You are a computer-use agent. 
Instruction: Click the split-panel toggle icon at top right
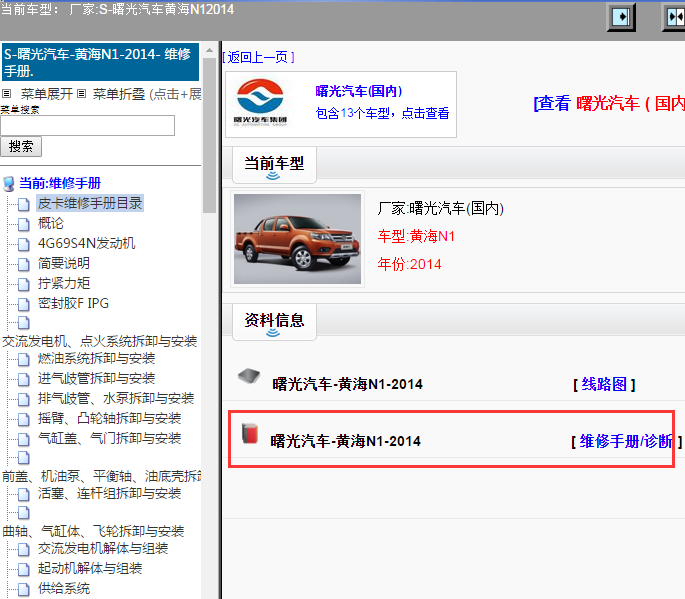tap(674, 17)
